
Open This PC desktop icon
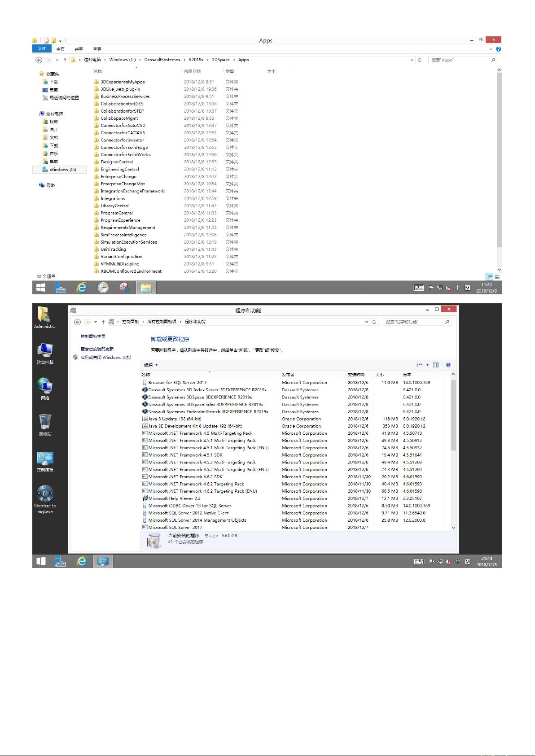[x=45, y=353]
